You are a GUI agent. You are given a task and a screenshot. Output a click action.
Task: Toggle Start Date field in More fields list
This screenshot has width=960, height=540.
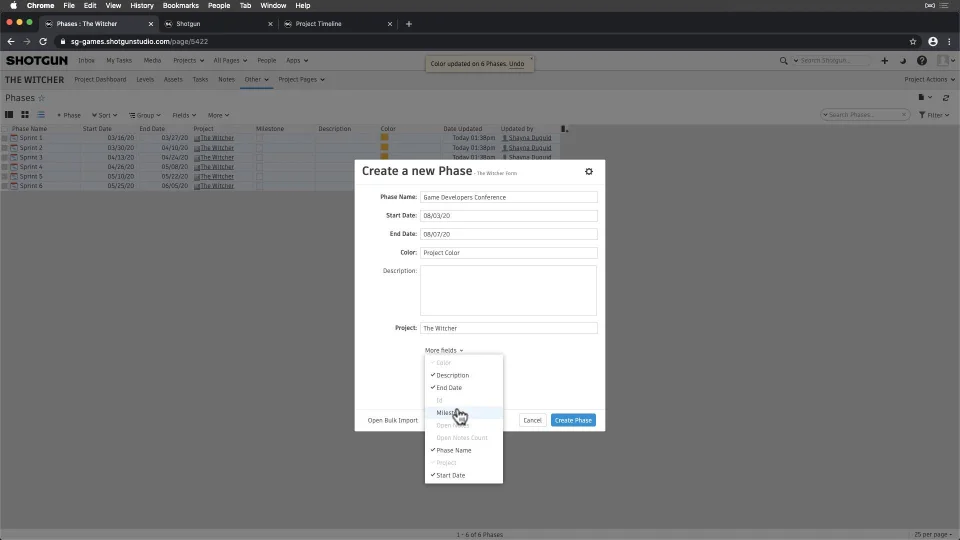463,475
